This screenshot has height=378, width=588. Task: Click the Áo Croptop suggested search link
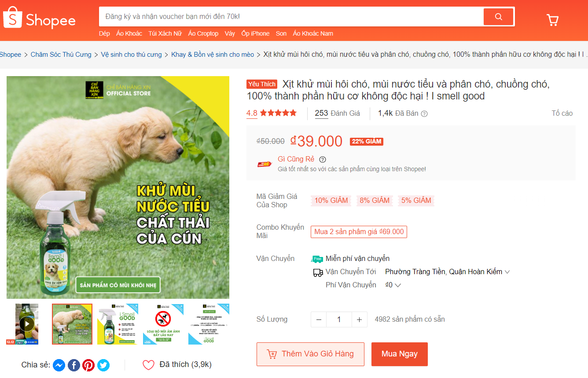[x=203, y=33]
